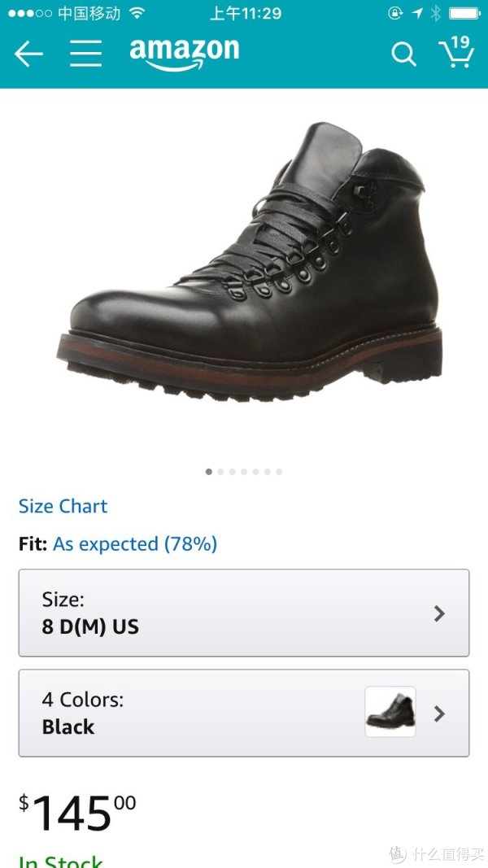Tap the Amazon logo

185,55
